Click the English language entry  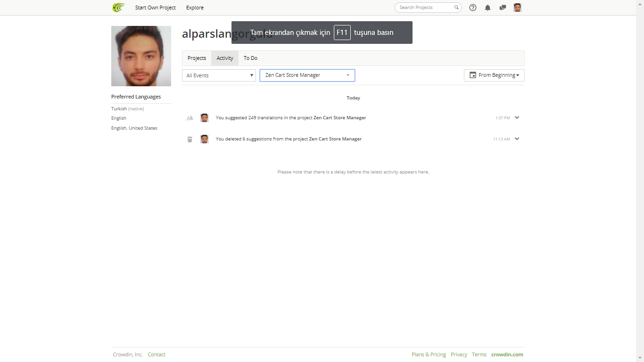click(x=119, y=118)
